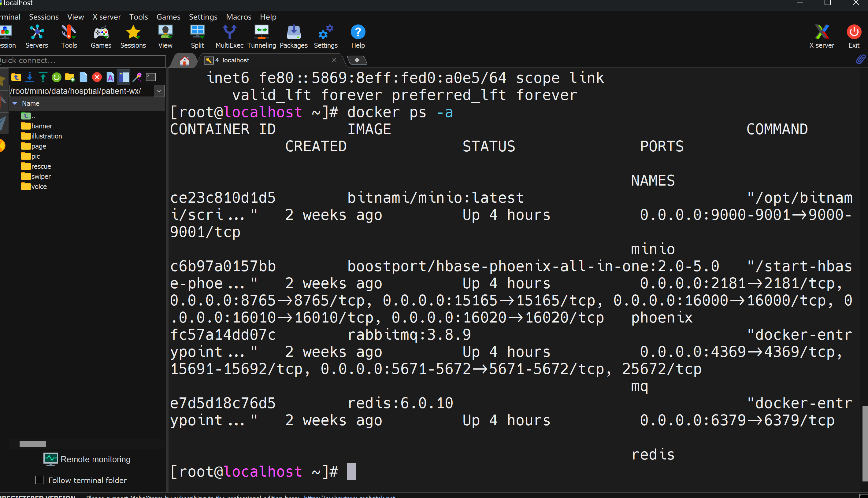This screenshot has width=868, height=498.
Task: Open the Sessions menu
Action: coord(44,17)
